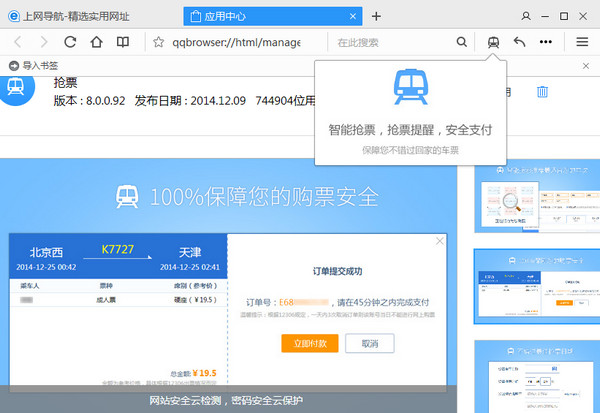Open the hamburger main menu
The height and width of the screenshot is (413, 600).
pos(582,42)
